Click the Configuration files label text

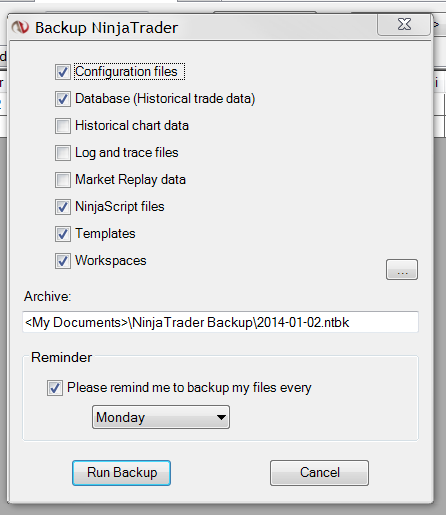click(126, 72)
